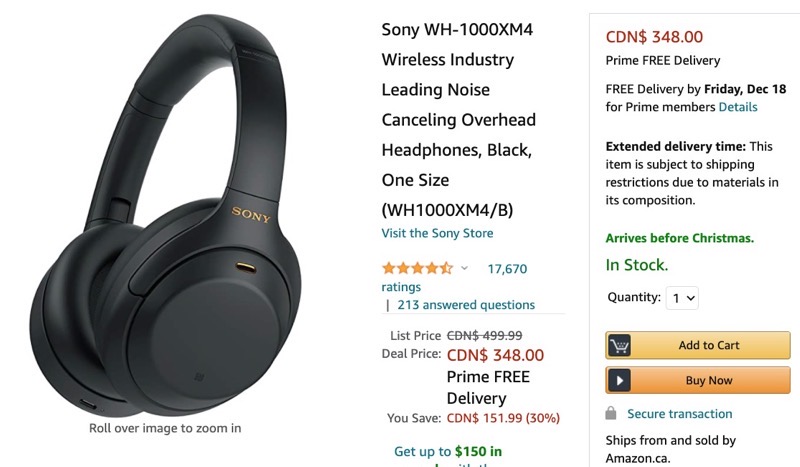
Task: Click the shopping cart icon on Add to Cart
Action: (620, 345)
